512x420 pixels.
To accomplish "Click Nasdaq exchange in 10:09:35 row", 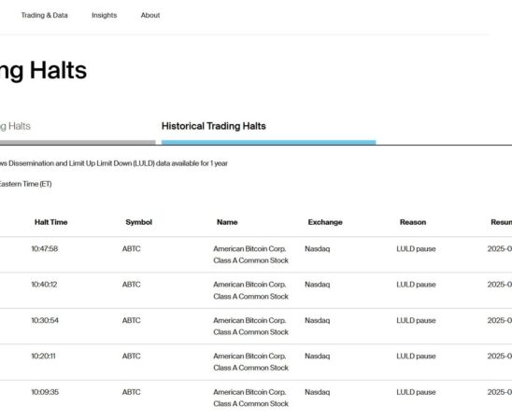I will pos(318,392).
